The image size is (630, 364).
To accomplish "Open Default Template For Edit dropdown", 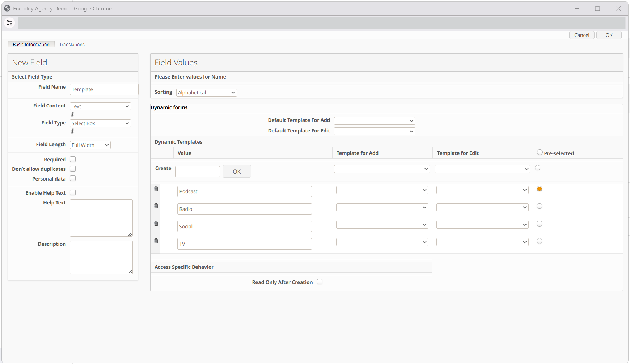I will [x=375, y=131].
